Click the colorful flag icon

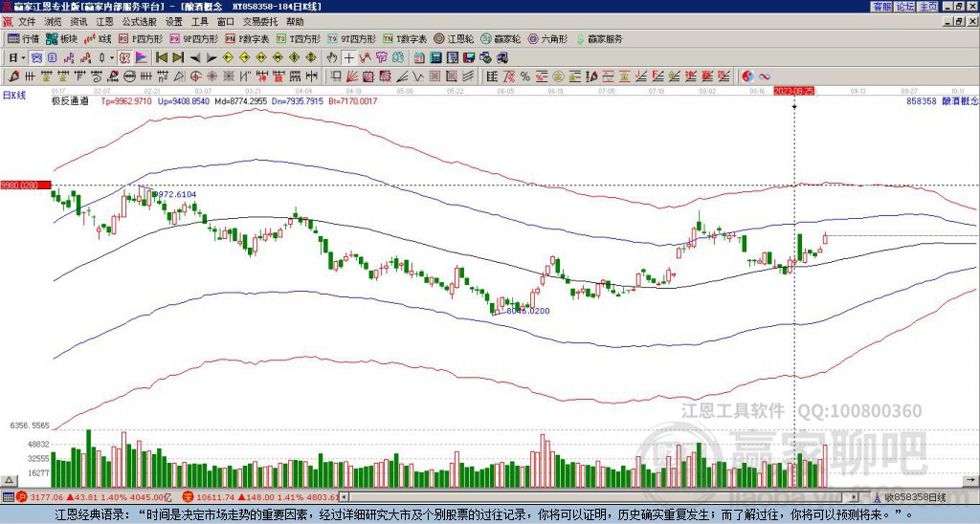click(142, 58)
